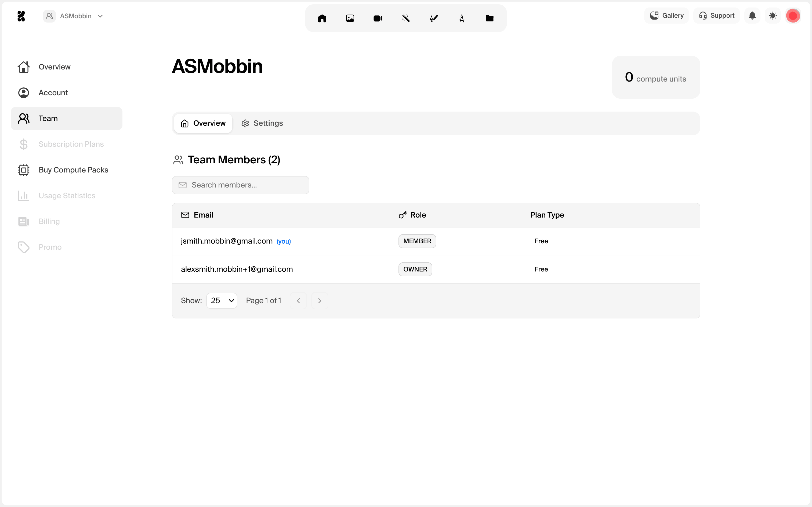812x507 pixels.
Task: Click the Support button
Action: [x=716, y=16]
